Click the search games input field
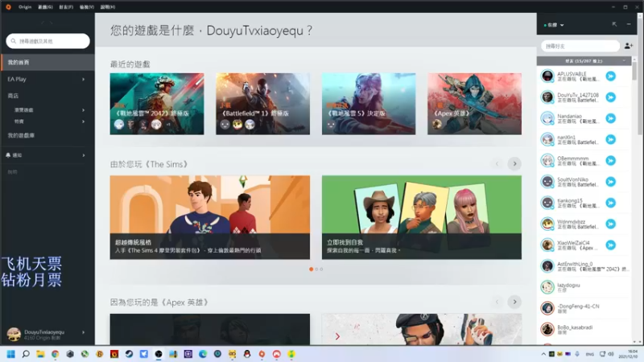 point(47,41)
